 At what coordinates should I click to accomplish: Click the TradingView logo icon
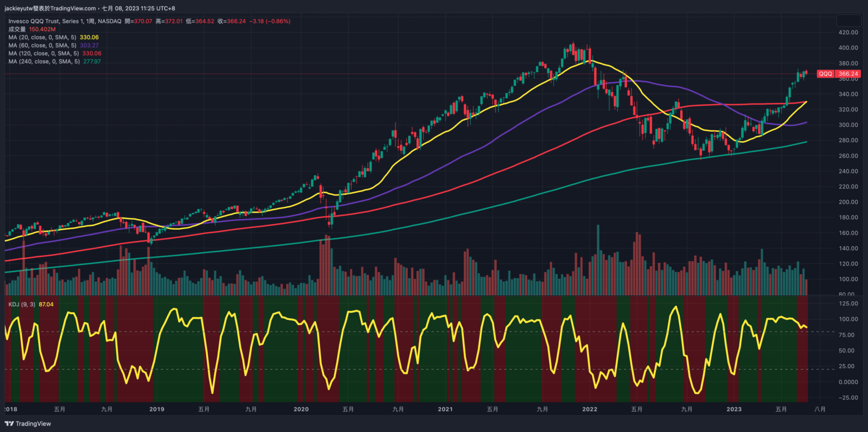9,424
